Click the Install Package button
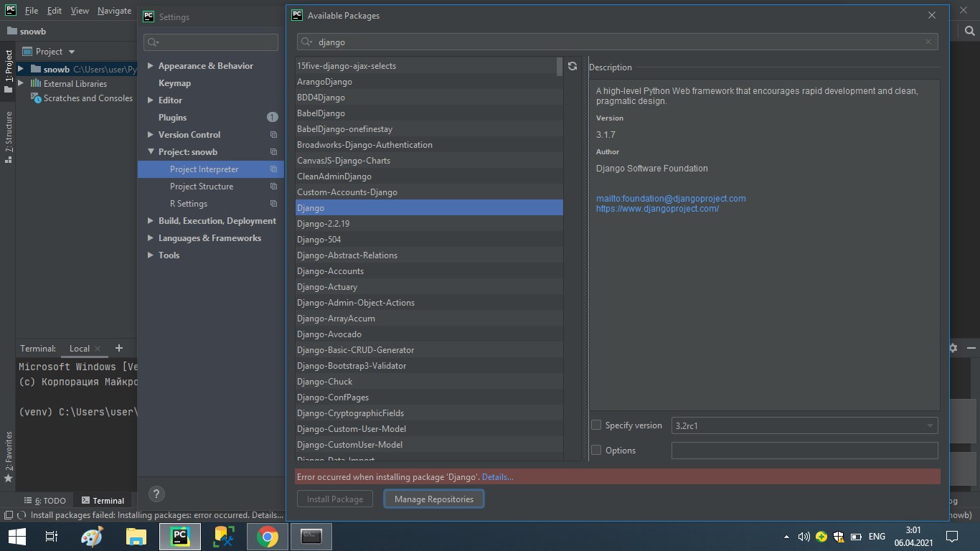 335,499
